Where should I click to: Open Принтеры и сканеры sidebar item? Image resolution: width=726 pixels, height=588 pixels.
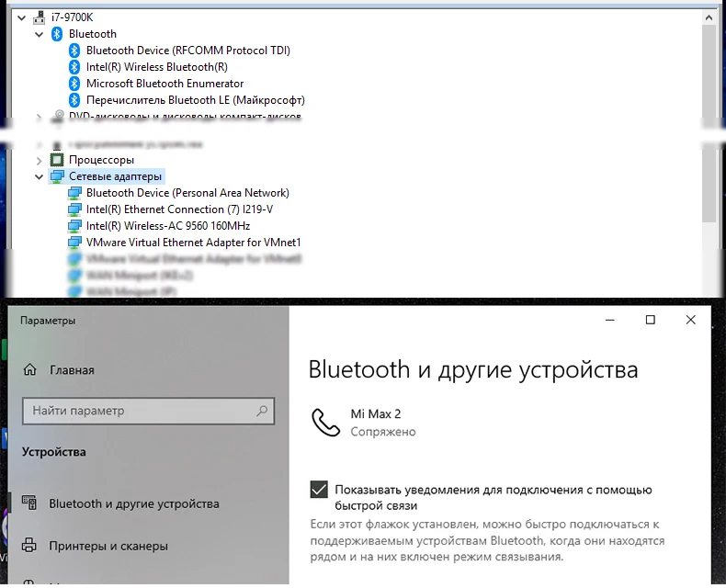click(108, 547)
